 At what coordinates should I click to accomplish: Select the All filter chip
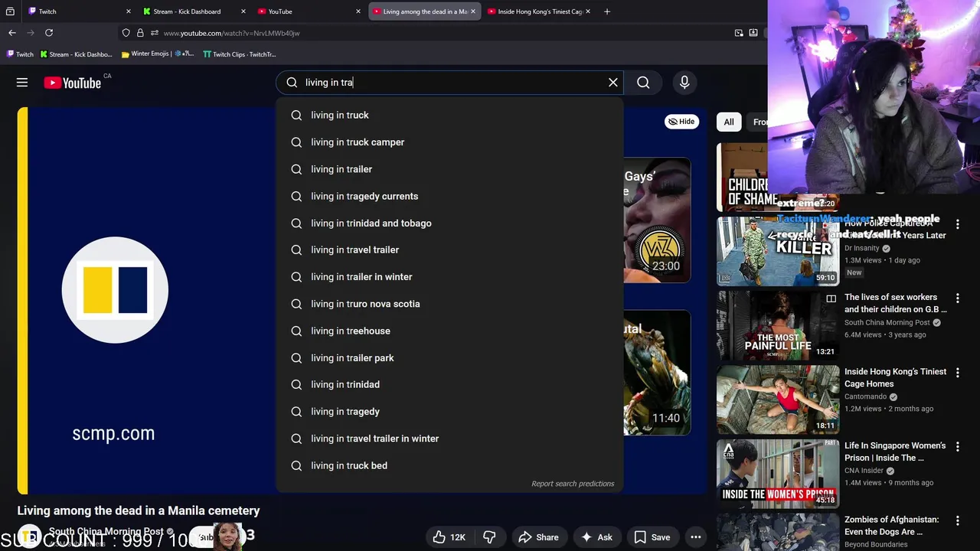(729, 122)
